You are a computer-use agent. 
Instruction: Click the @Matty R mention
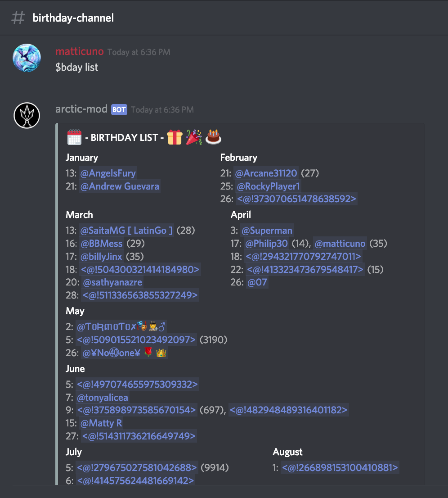point(101,423)
